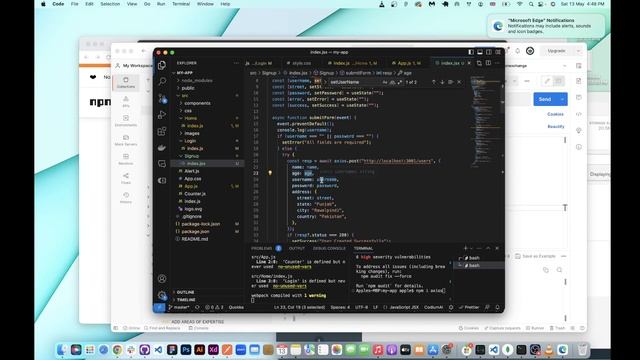Toggle replace expander in find widget
The height and width of the screenshot is (360, 640).
coord(325,82)
